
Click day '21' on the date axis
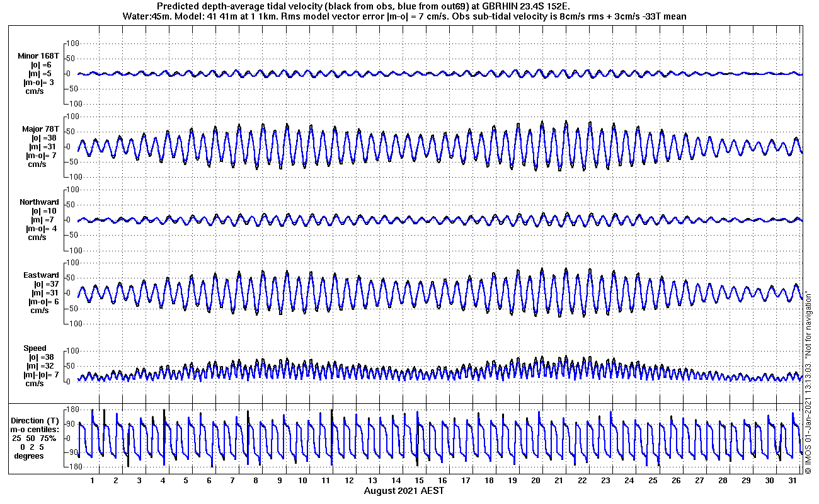[559, 481]
